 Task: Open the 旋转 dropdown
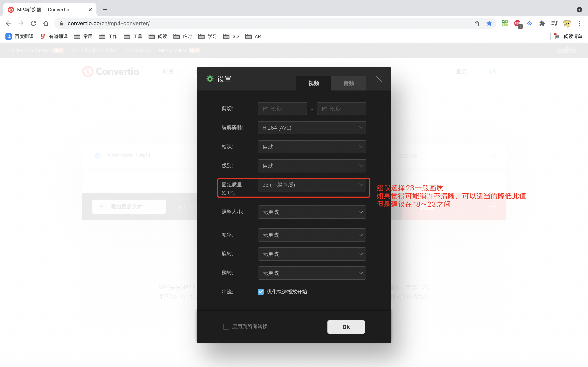pos(312,254)
